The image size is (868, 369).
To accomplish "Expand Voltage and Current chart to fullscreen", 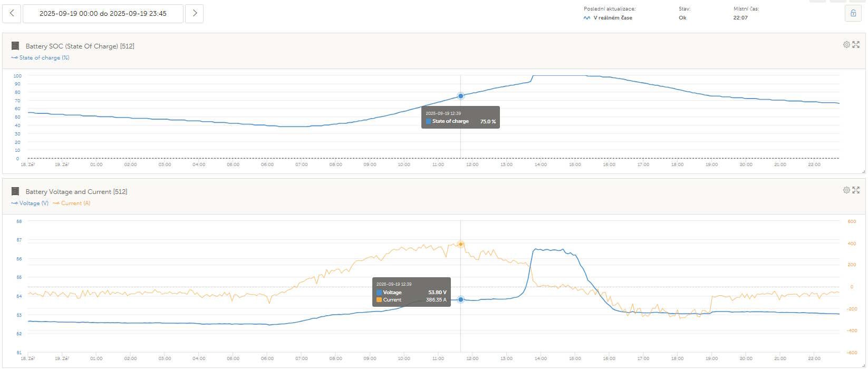I will [856, 190].
